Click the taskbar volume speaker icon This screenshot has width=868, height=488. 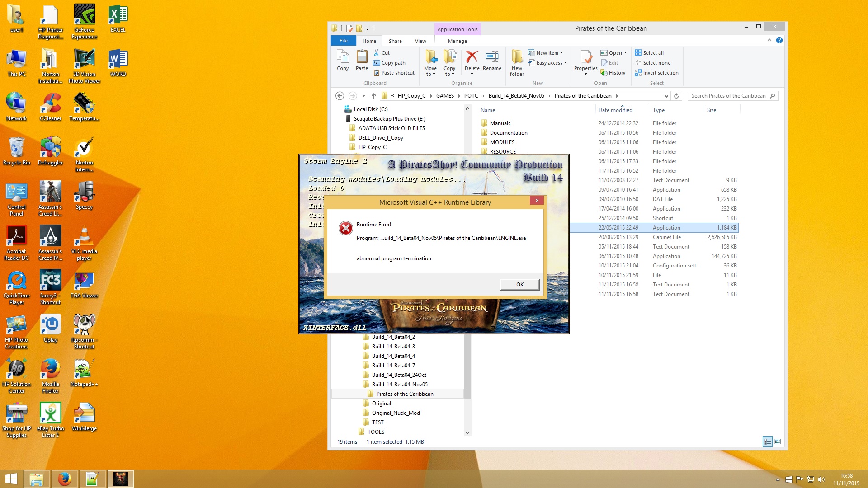(x=821, y=479)
